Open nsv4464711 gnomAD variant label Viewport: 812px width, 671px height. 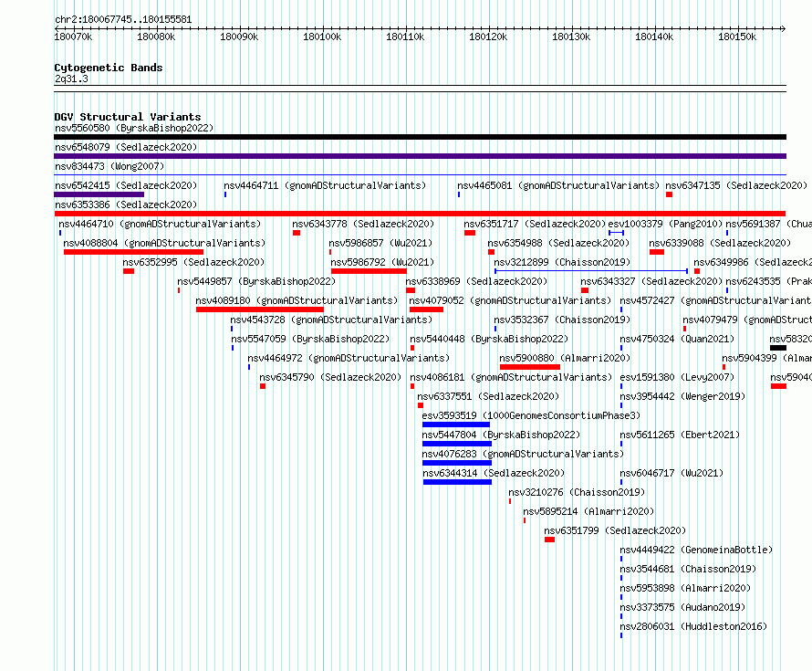[x=325, y=185]
